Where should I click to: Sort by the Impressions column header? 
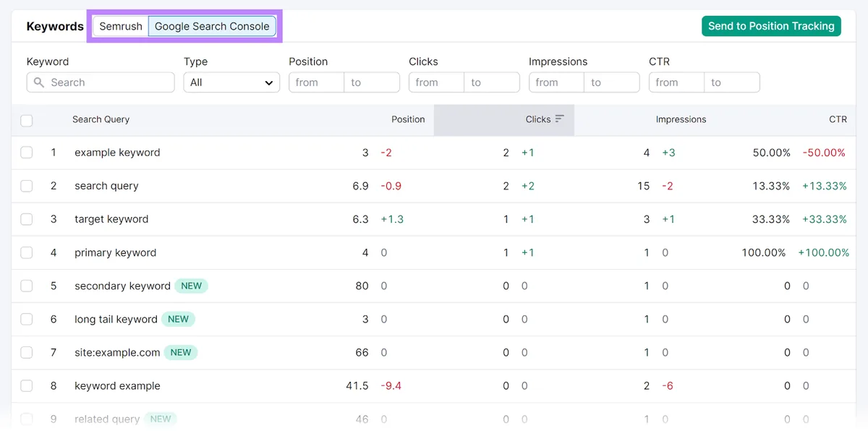click(x=681, y=119)
